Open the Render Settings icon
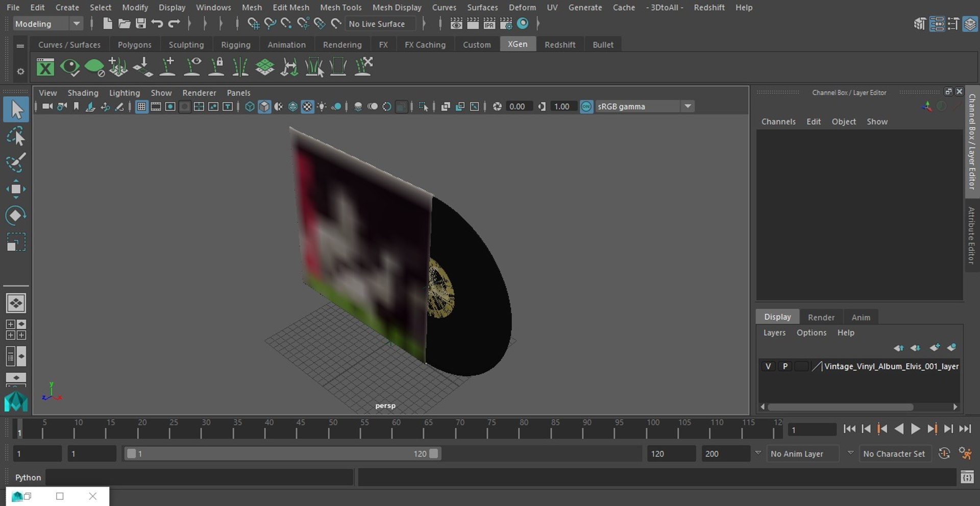 click(506, 23)
